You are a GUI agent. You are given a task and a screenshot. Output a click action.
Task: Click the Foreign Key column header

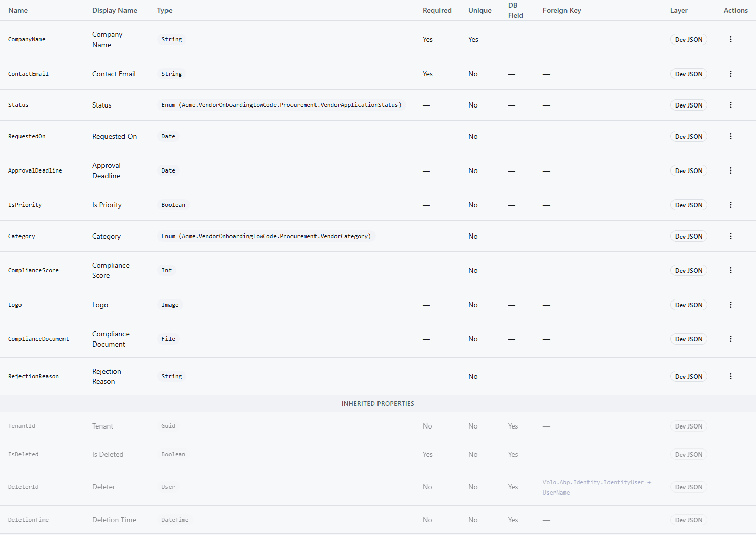(562, 10)
